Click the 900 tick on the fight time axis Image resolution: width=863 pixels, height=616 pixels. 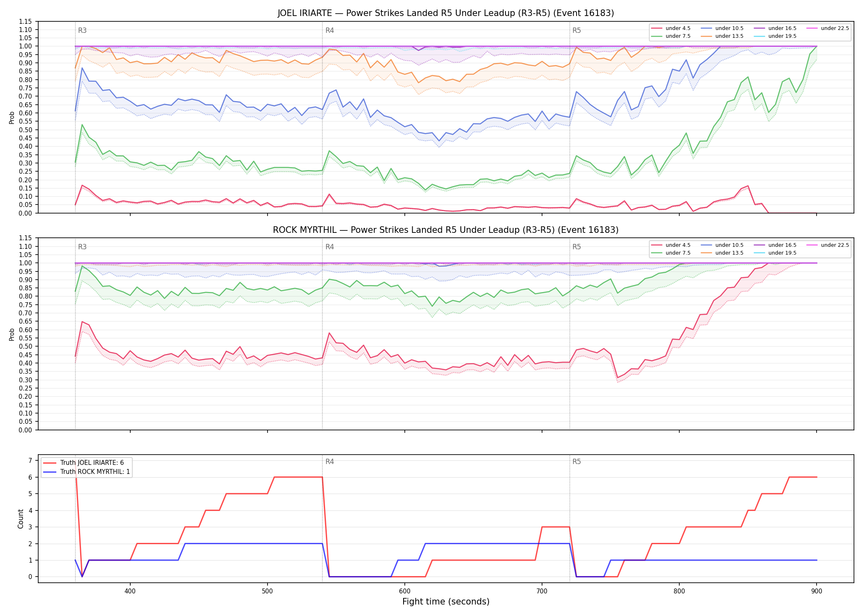pos(817,591)
